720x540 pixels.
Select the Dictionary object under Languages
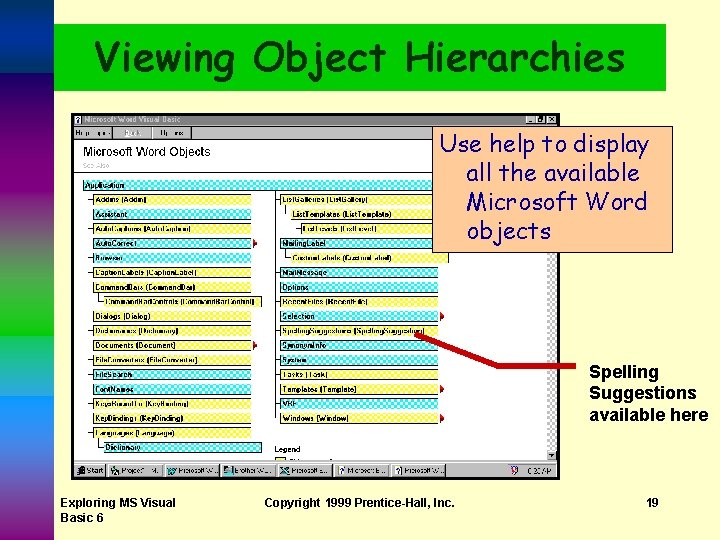click(182, 447)
